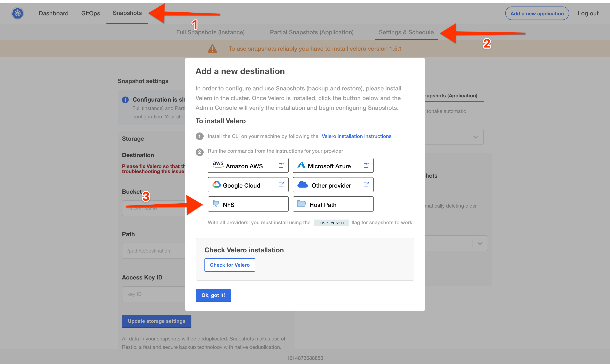Open Microsoft Azure external link icon
610x364 pixels.
pos(366,165)
